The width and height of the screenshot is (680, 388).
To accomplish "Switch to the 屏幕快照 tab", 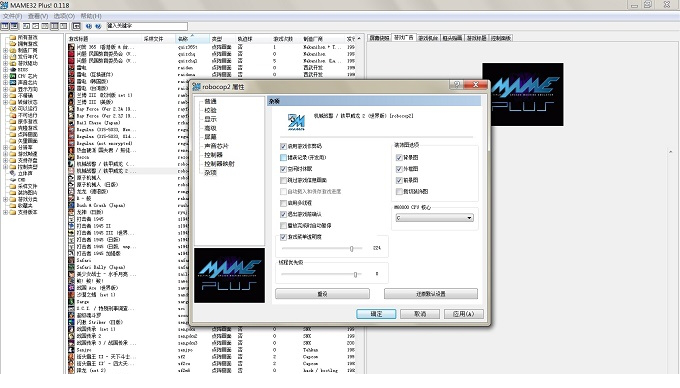I will (x=379, y=38).
